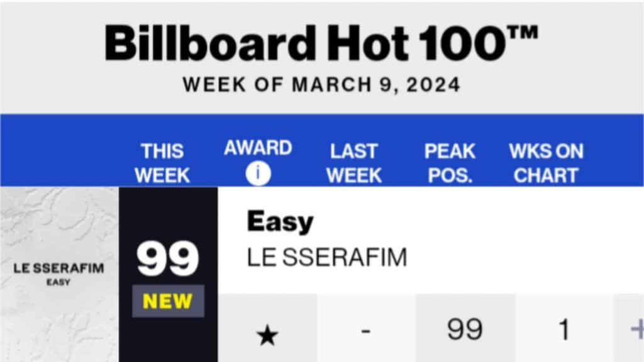This screenshot has height=362, width=644.
Task: Click the Wks on Chart column header
Action: pos(546,163)
